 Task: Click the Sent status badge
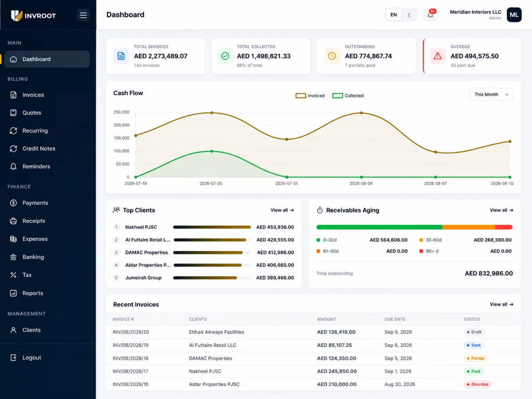click(x=473, y=345)
